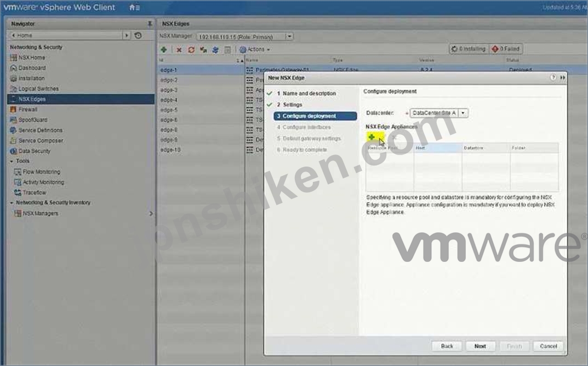Collapse the Tools group
This screenshot has height=366, width=588.
click(x=12, y=161)
